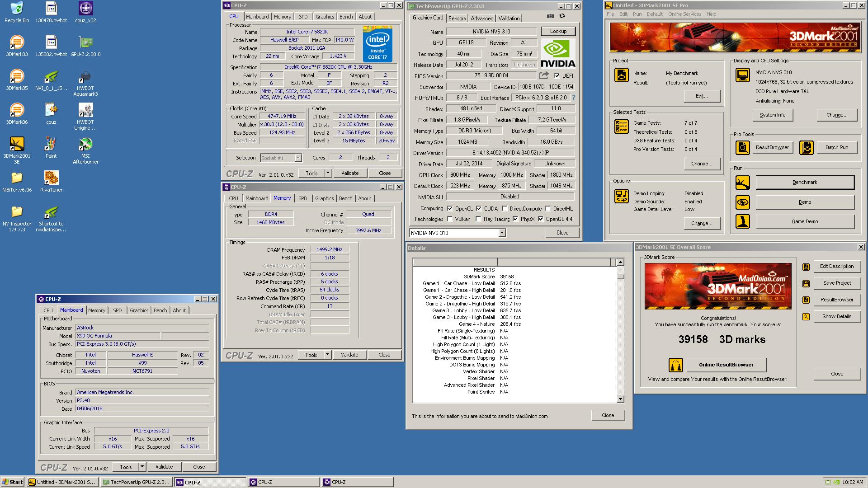Screen dimensions: 868x488
Task: Open HWBOT Aquamark3 desktop icon
Action: pyautogui.click(x=85, y=83)
